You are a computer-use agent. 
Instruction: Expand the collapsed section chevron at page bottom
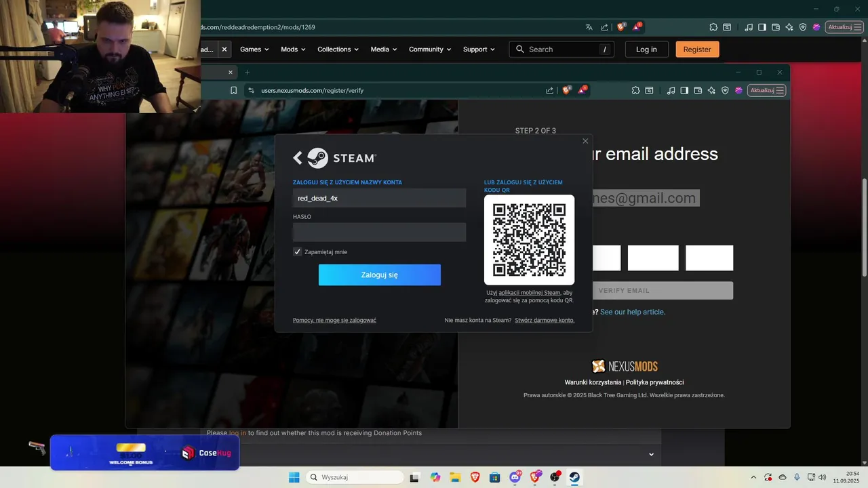[x=652, y=455]
